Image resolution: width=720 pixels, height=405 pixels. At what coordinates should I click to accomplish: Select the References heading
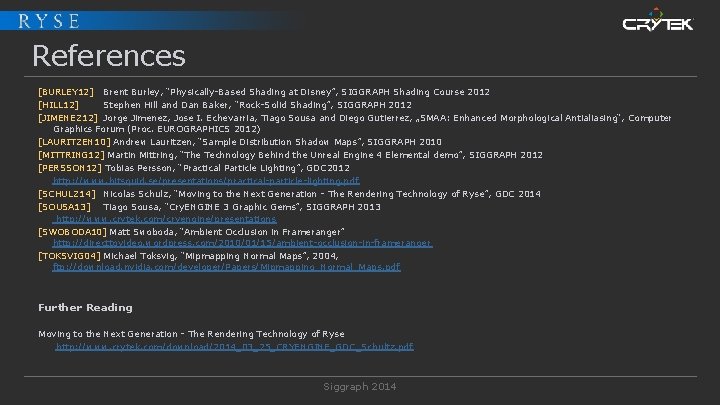tap(109, 56)
